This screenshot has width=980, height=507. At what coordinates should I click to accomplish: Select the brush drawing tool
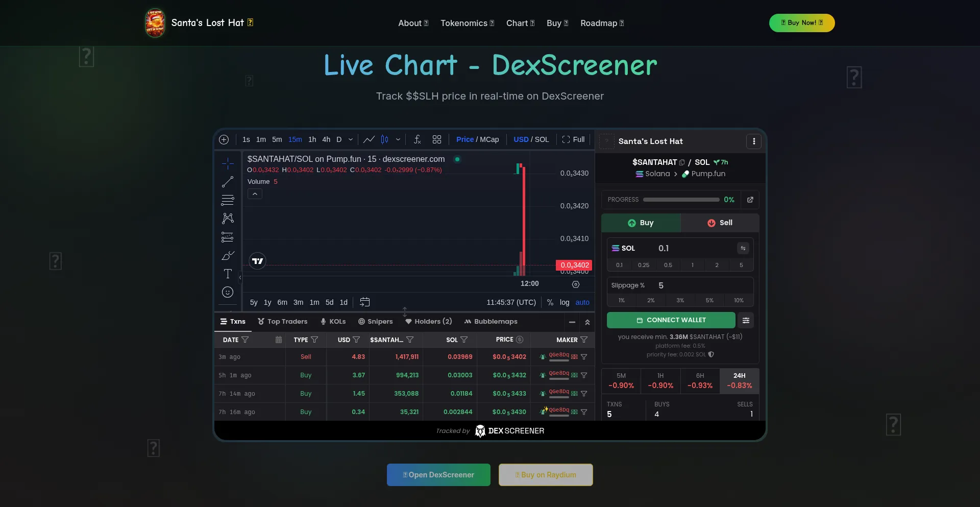228,255
